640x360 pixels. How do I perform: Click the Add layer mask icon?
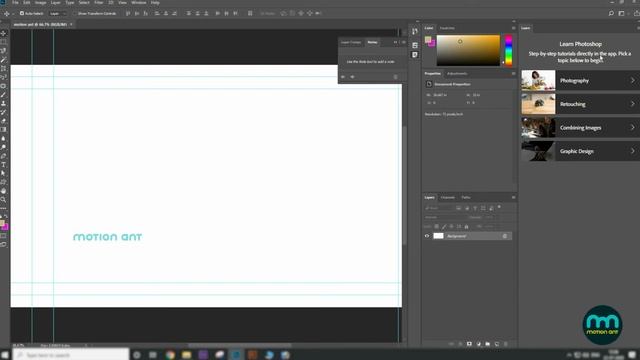coord(469,344)
